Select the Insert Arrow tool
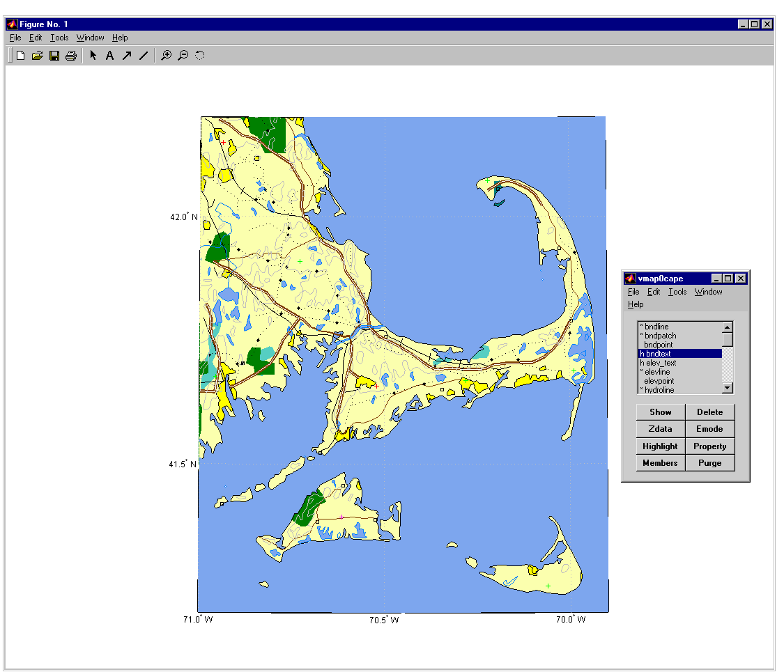Image resolution: width=784 pixels, height=672 pixels. [127, 56]
